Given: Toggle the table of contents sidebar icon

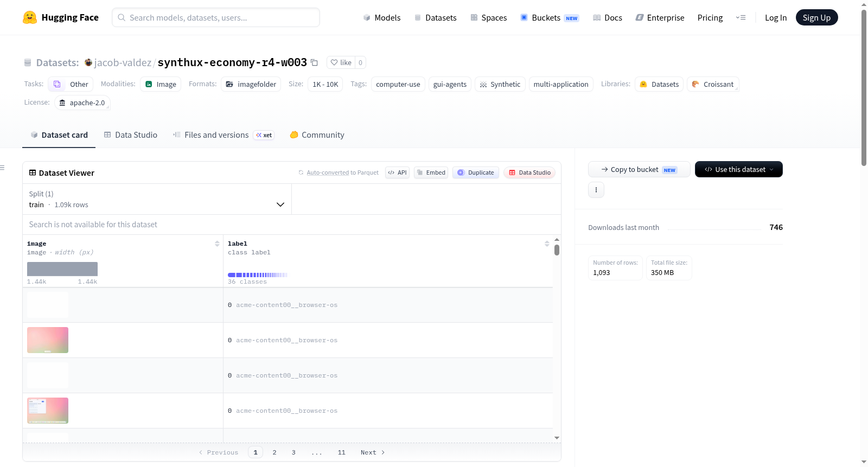Looking at the screenshot, I should click(3, 168).
